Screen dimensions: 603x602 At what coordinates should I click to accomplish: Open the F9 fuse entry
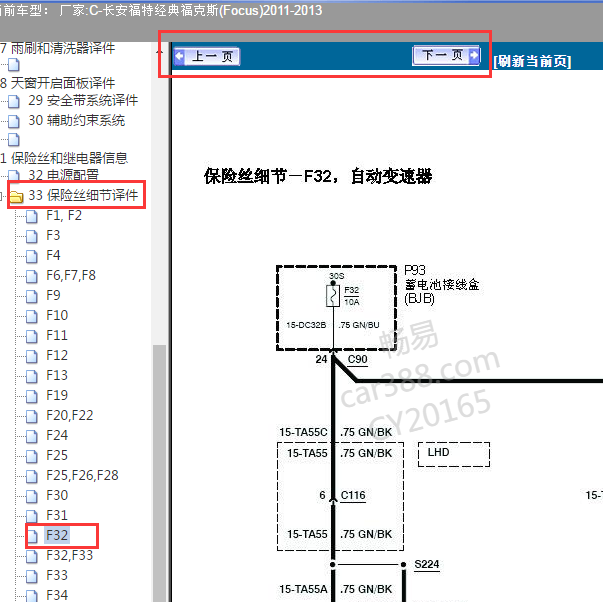coord(53,295)
